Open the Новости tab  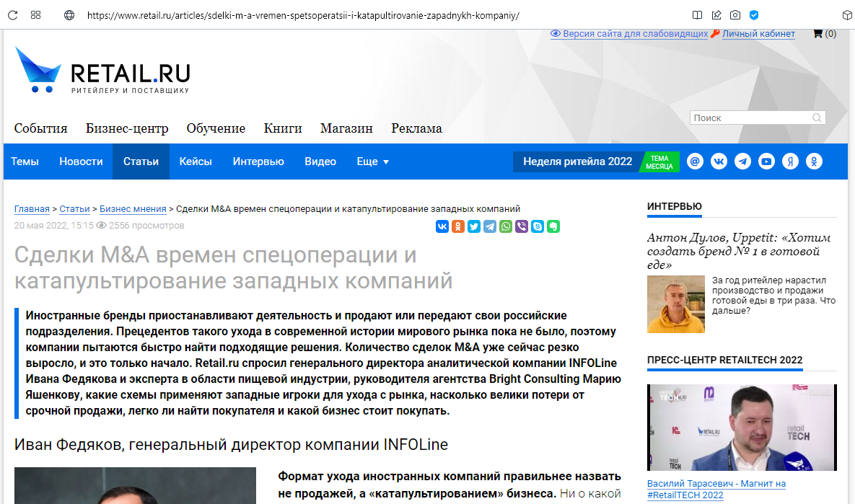pos(81,162)
